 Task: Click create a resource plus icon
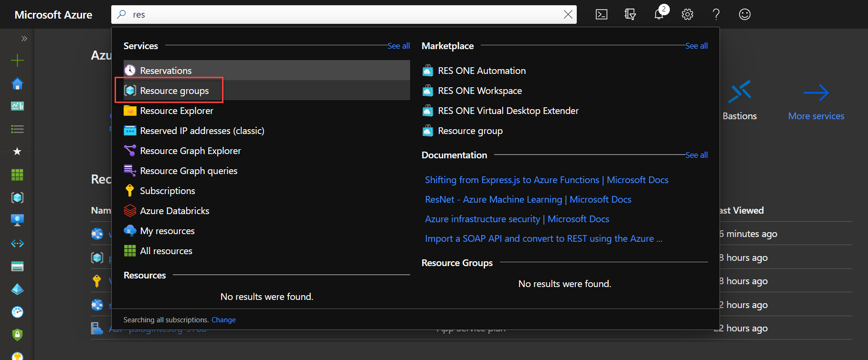17,60
